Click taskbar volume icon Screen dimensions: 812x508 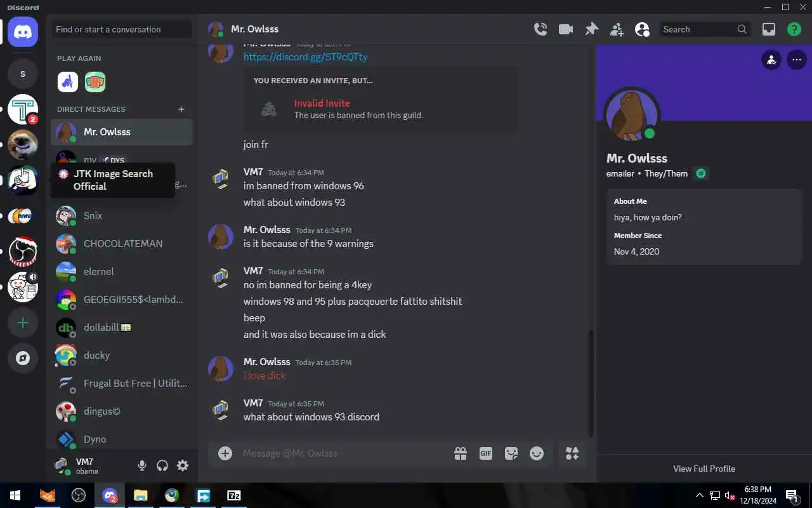730,495
